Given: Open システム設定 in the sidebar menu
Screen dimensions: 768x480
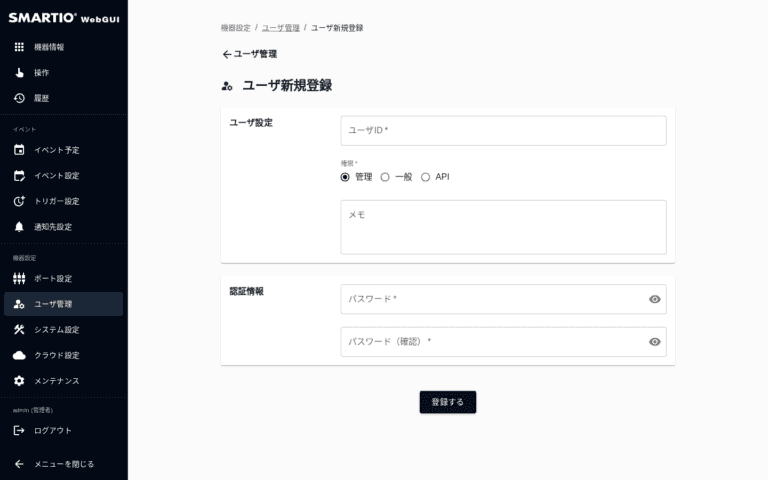Looking at the screenshot, I should point(56,330).
